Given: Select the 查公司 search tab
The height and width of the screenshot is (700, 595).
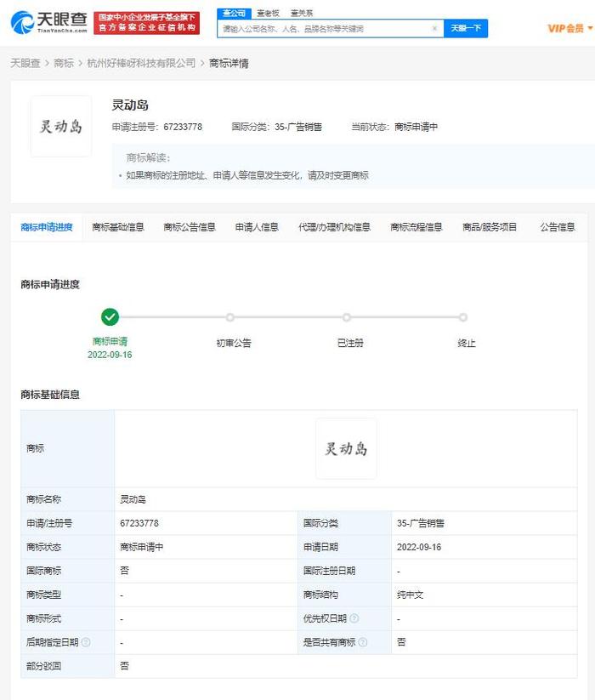Looking at the screenshot, I should (x=234, y=14).
